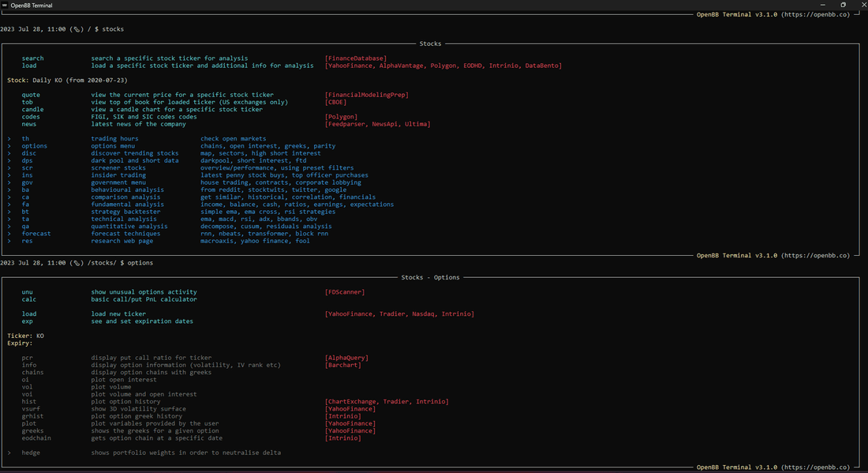Click 'Stock: Daily KO (from 2020-07-23)' line
Viewport: 868px width, 473px height.
tap(67, 81)
